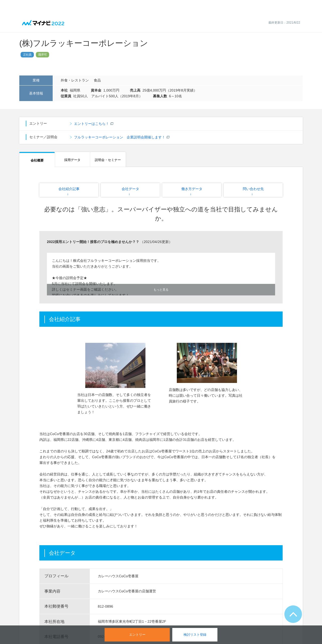The width and height of the screenshot is (322, 644).
Task: Open the 説明会・セミナー tab
Action: [108, 159]
